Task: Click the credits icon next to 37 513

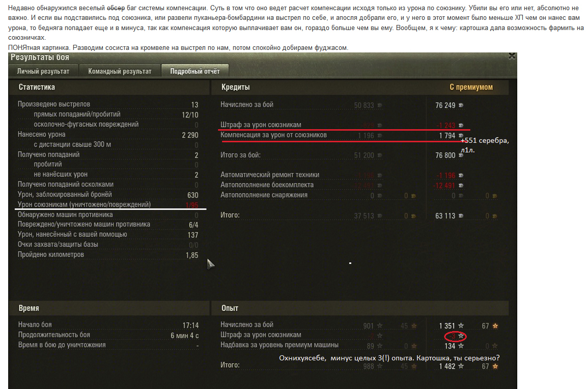Action: pyautogui.click(x=379, y=216)
